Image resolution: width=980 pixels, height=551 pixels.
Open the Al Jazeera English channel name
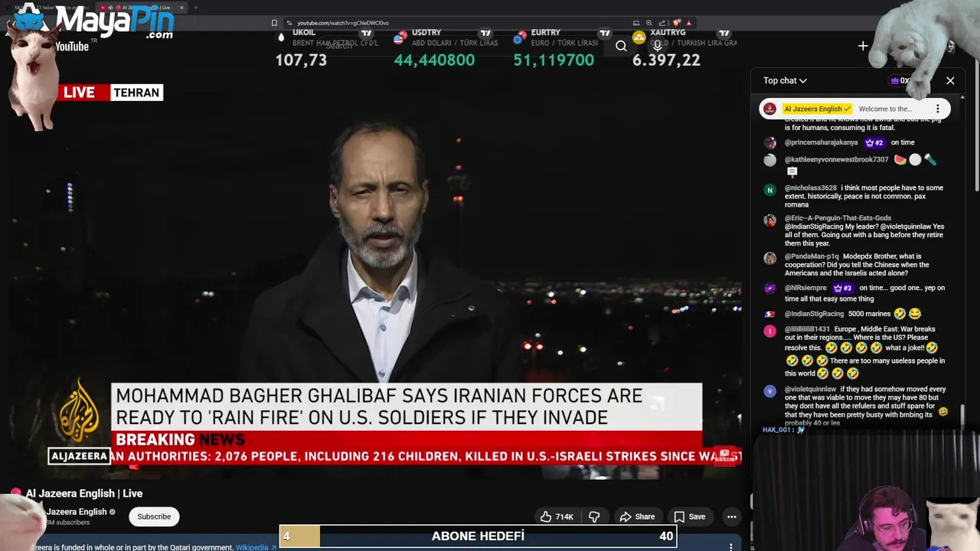pos(77,512)
